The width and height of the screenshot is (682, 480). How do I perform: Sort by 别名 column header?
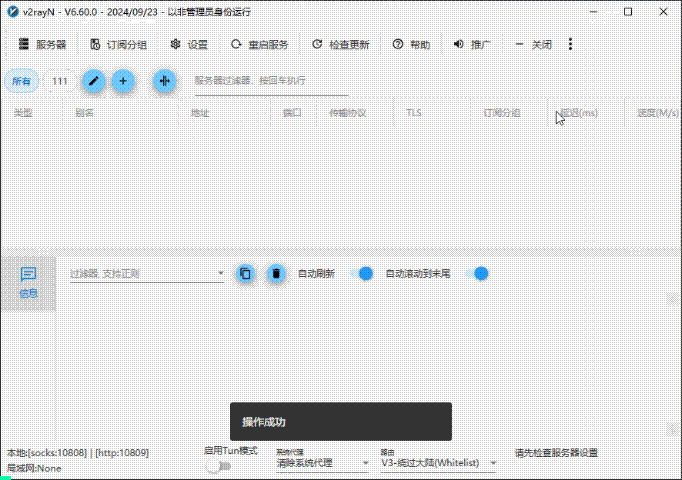pos(120,113)
